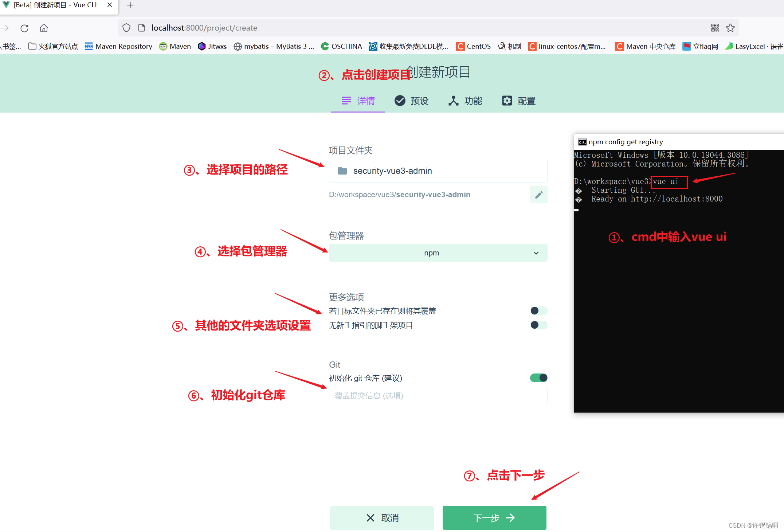Click the browser home icon
This screenshot has height=532, width=784.
point(43,28)
